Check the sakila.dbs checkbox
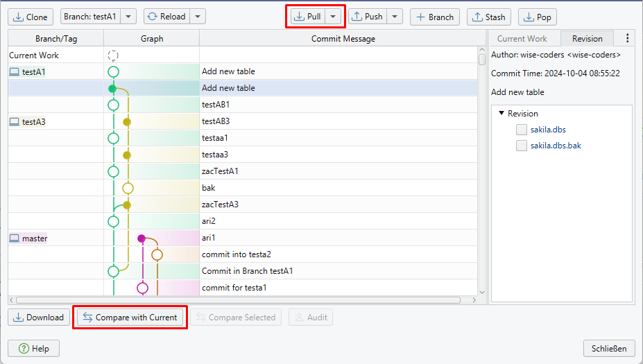The image size is (643, 364). 521,130
